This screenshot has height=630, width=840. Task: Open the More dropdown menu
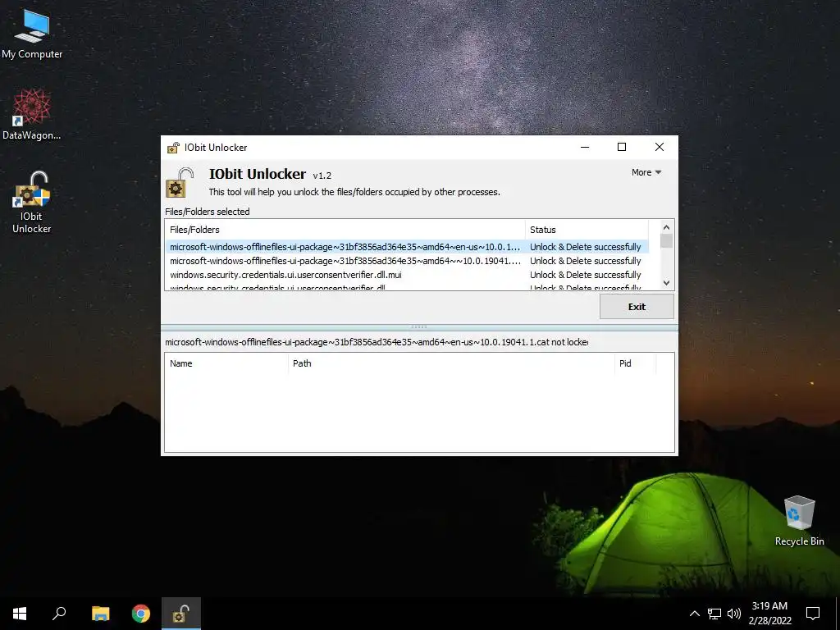646,172
